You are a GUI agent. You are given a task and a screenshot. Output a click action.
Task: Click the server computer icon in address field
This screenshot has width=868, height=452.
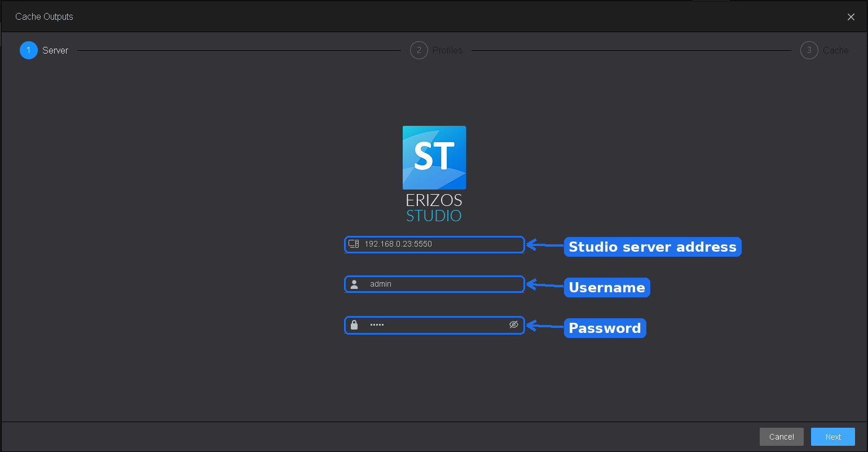click(x=354, y=244)
